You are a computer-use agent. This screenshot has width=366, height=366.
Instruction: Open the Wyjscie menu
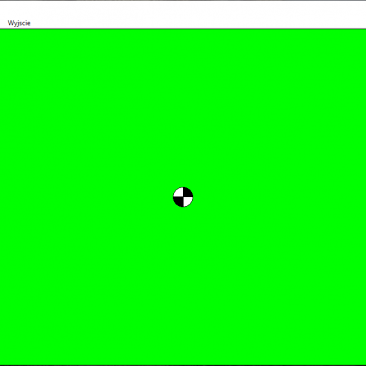coord(19,23)
